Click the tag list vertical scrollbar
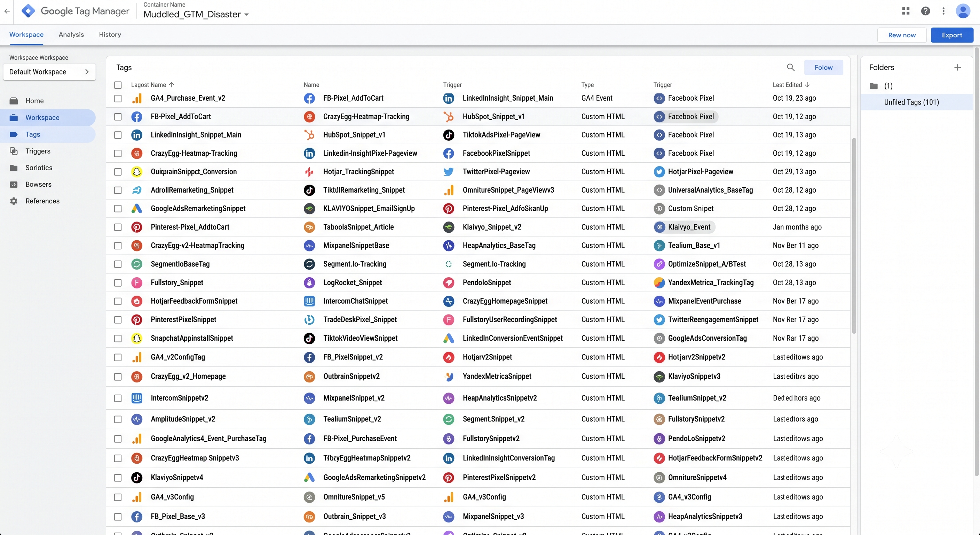 (854, 236)
